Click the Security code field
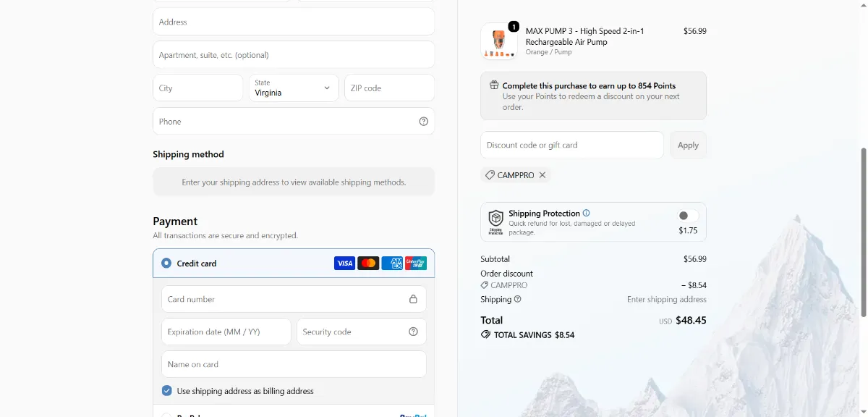Image resolution: width=868 pixels, height=417 pixels. pyautogui.click(x=361, y=332)
